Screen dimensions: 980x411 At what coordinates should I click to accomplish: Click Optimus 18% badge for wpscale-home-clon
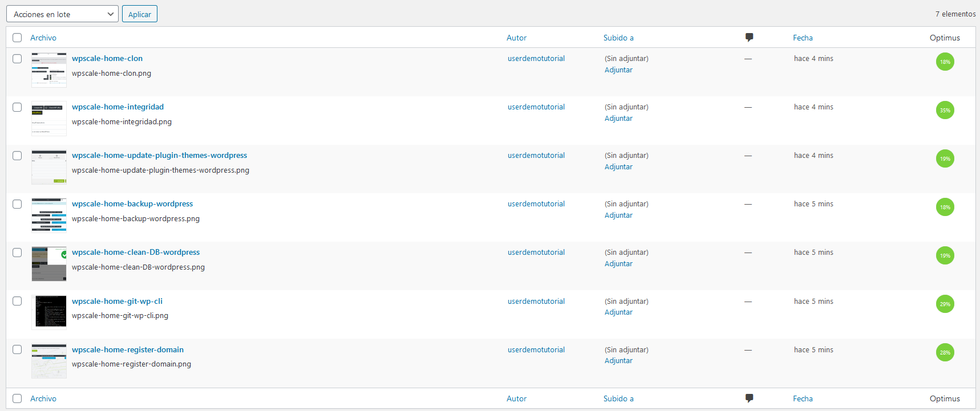coord(945,62)
